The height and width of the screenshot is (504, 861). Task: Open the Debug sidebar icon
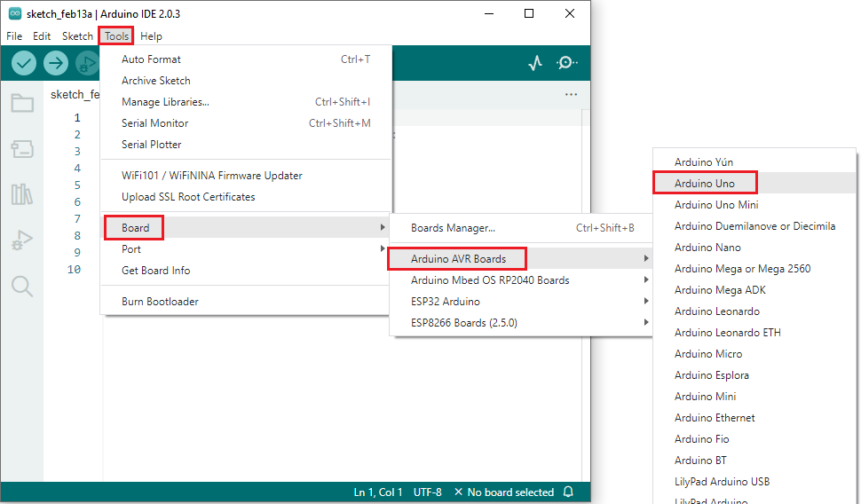22,240
